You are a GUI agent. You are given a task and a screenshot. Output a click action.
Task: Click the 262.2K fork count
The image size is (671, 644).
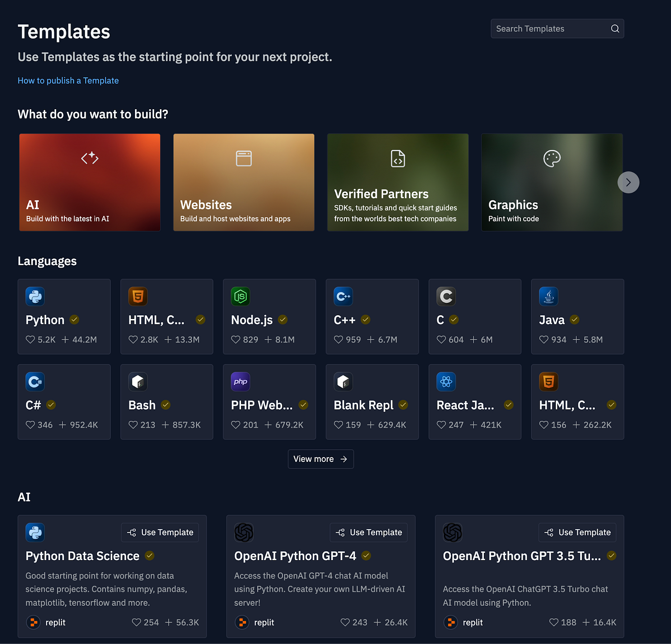tap(598, 425)
